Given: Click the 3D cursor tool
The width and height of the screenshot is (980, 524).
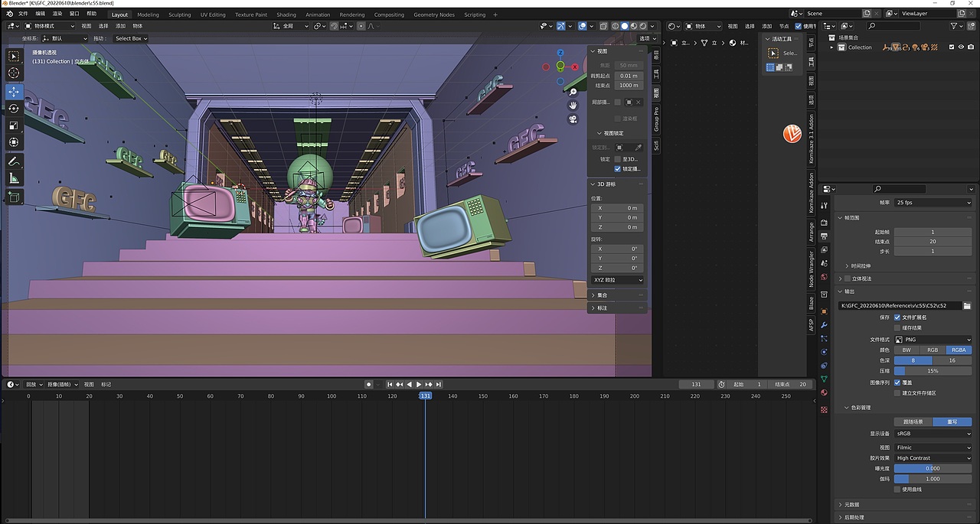Looking at the screenshot, I should pyautogui.click(x=14, y=73).
